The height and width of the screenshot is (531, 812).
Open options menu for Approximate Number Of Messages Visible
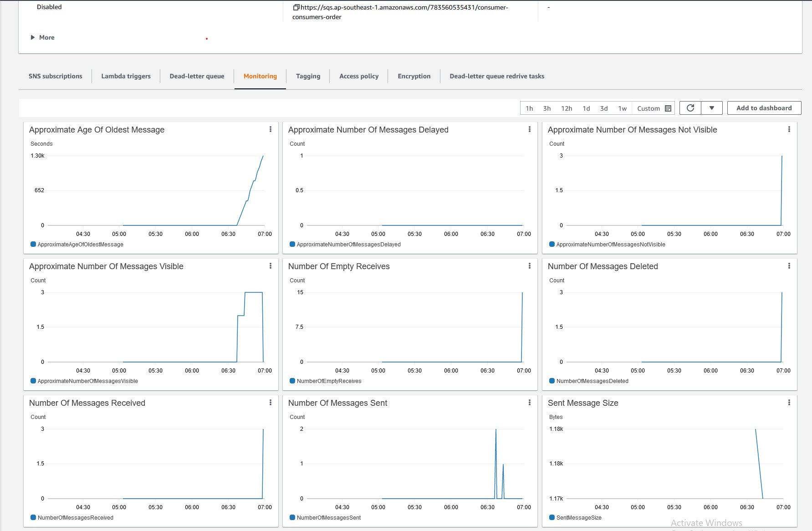(271, 266)
